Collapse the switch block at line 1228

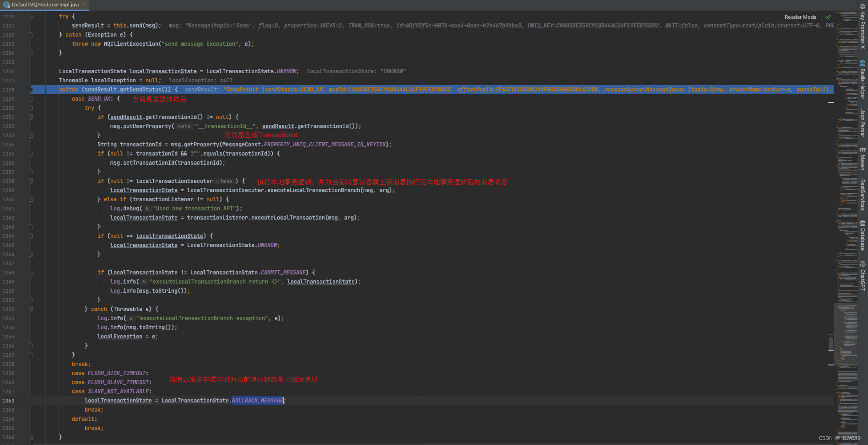click(x=31, y=90)
